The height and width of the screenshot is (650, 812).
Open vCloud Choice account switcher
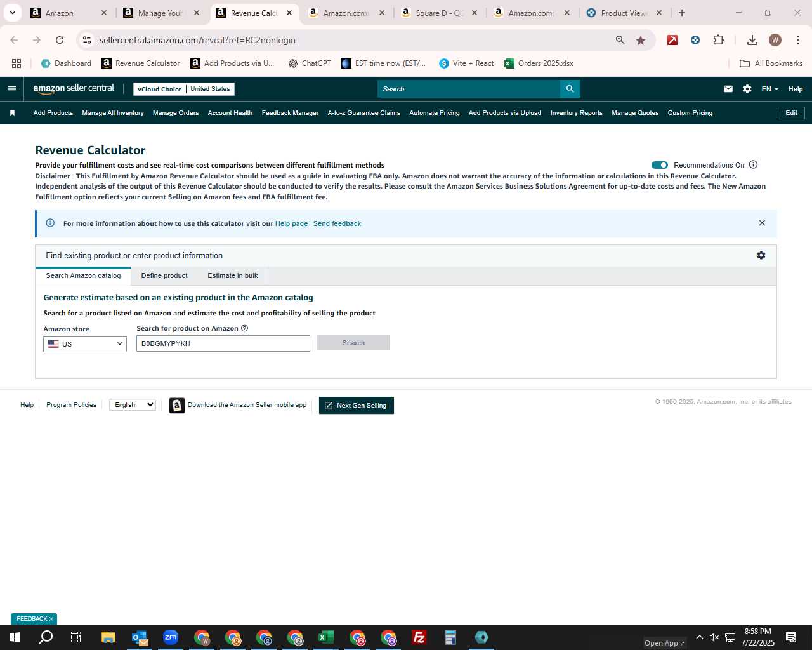[x=184, y=89]
